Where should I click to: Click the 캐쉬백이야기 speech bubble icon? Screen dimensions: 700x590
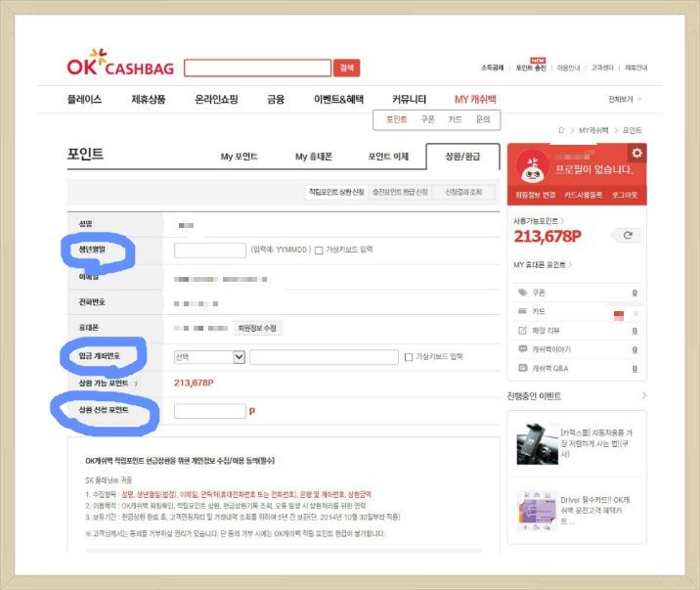522,349
